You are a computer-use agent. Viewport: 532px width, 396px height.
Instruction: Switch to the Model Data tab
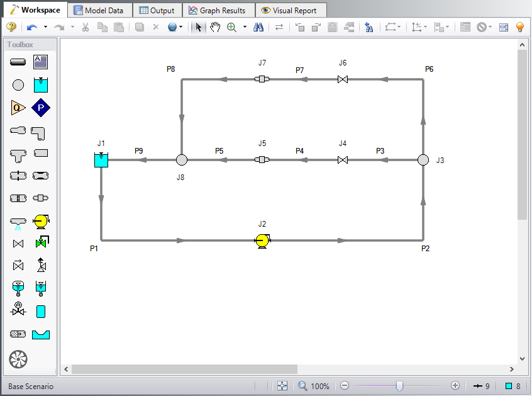tap(101, 10)
